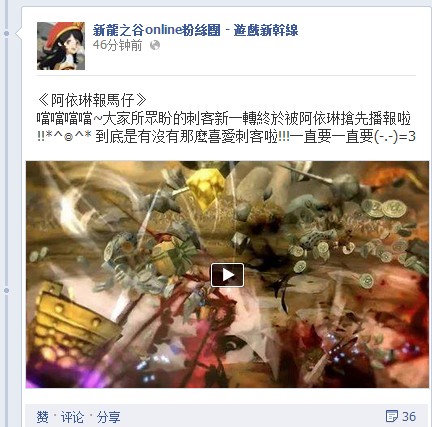Click the post's callout arrow pointer
432x427 pixels.
click(x=19, y=33)
